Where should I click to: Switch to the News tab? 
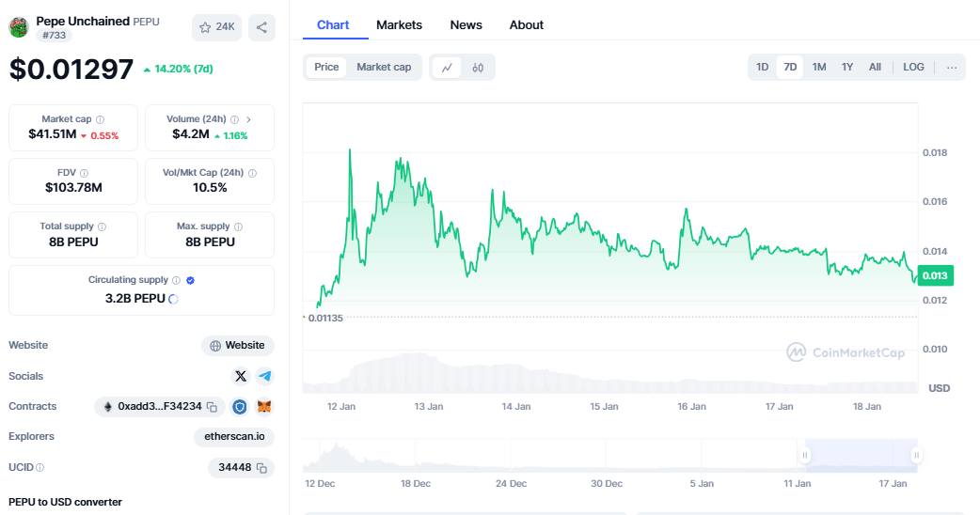[x=466, y=25]
